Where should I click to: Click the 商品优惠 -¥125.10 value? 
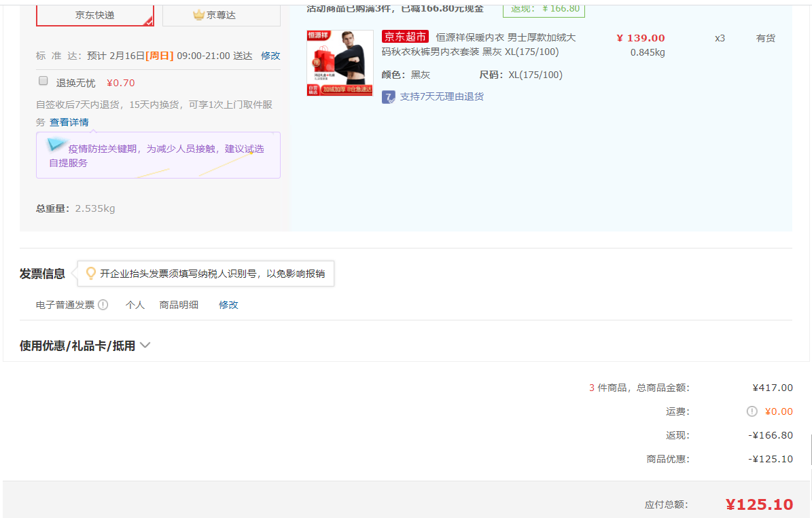771,459
